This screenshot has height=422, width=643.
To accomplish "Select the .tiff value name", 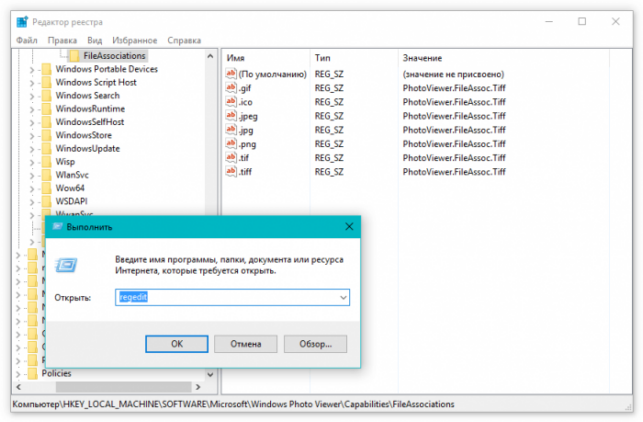I will coord(245,171).
